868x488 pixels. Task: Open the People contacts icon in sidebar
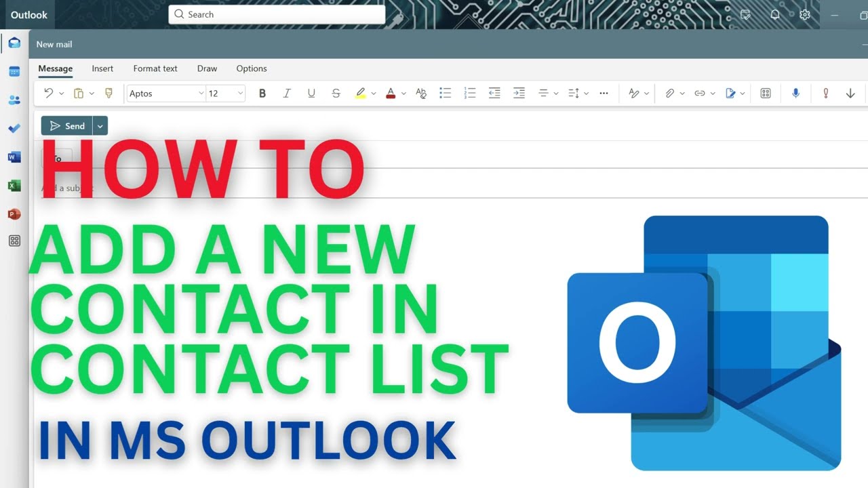14,100
